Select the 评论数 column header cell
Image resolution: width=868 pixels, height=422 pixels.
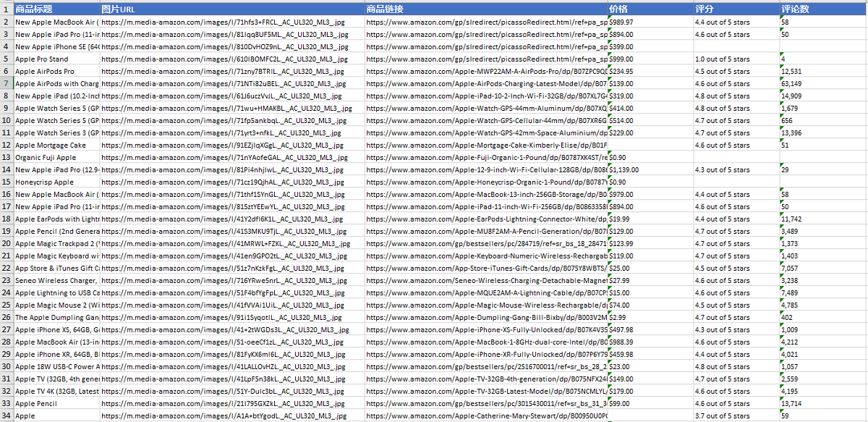(x=824, y=9)
